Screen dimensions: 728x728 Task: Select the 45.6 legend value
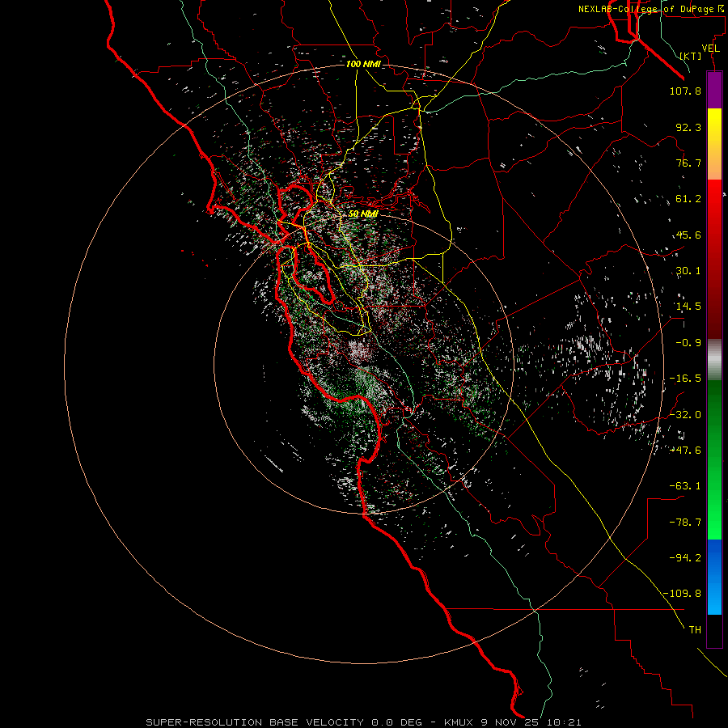pyautogui.click(x=688, y=235)
